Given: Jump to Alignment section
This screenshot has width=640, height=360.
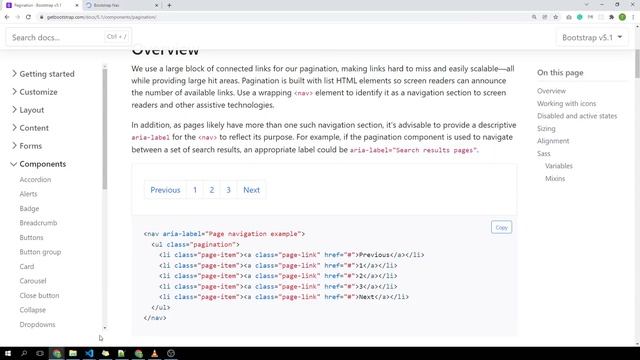Looking at the screenshot, I should click(553, 141).
